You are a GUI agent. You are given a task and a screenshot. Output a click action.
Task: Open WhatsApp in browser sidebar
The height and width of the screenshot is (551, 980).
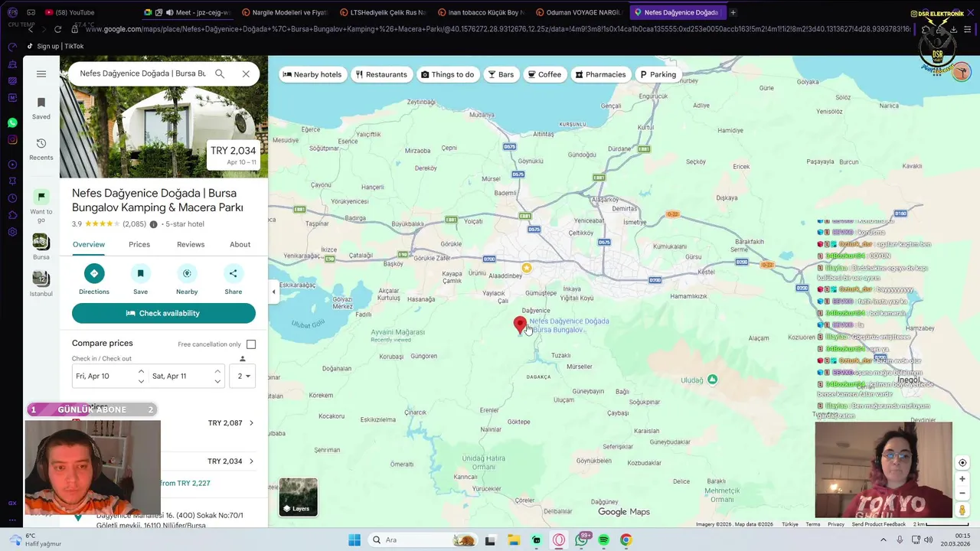click(12, 122)
